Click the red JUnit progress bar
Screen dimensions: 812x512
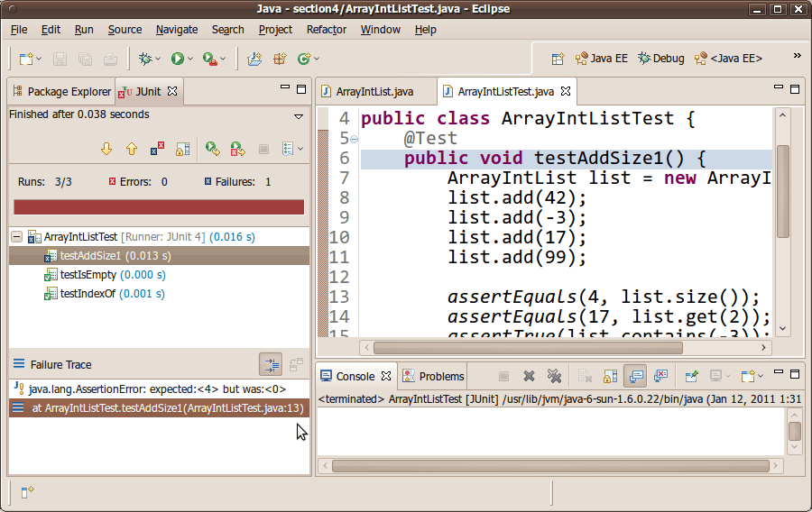click(x=159, y=206)
